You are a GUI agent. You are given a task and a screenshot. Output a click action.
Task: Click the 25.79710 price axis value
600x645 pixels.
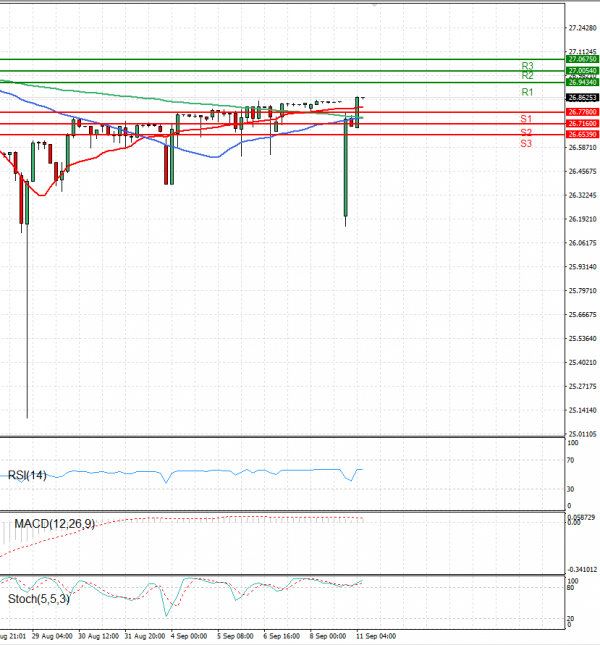[x=582, y=290]
